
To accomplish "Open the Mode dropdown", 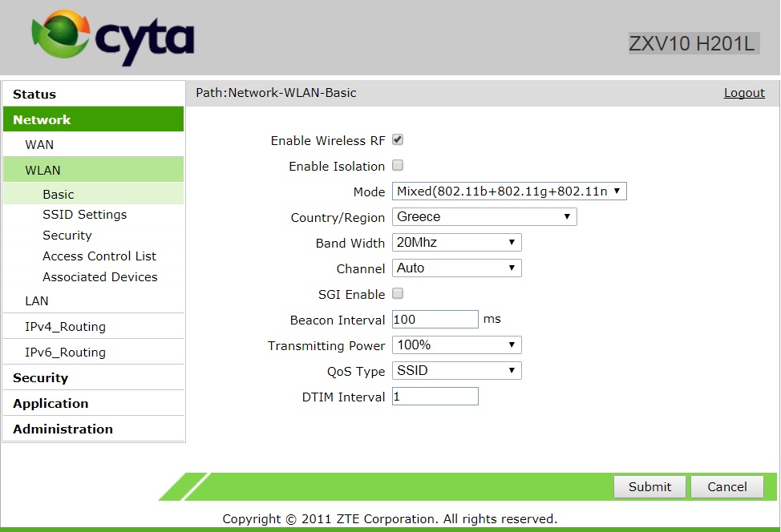I will [x=509, y=191].
